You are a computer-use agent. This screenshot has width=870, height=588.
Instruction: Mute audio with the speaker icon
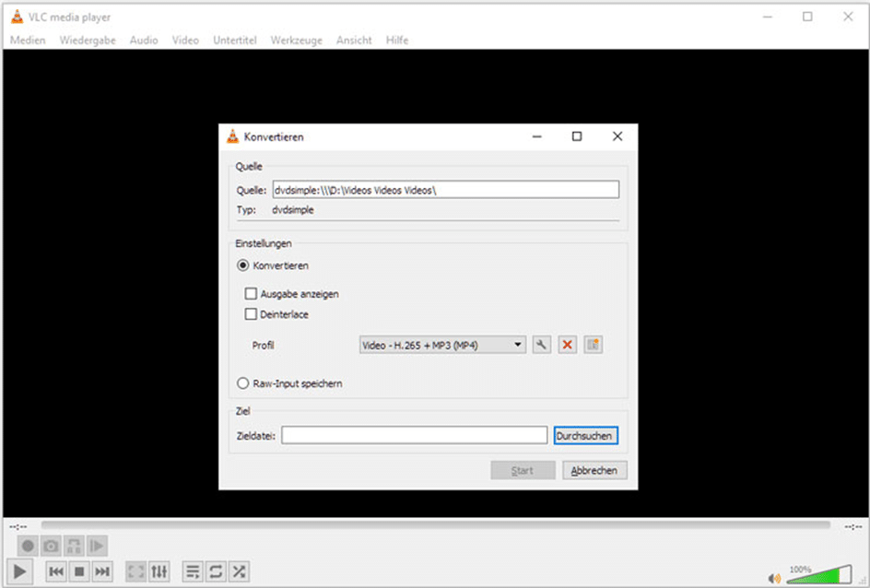point(774,578)
